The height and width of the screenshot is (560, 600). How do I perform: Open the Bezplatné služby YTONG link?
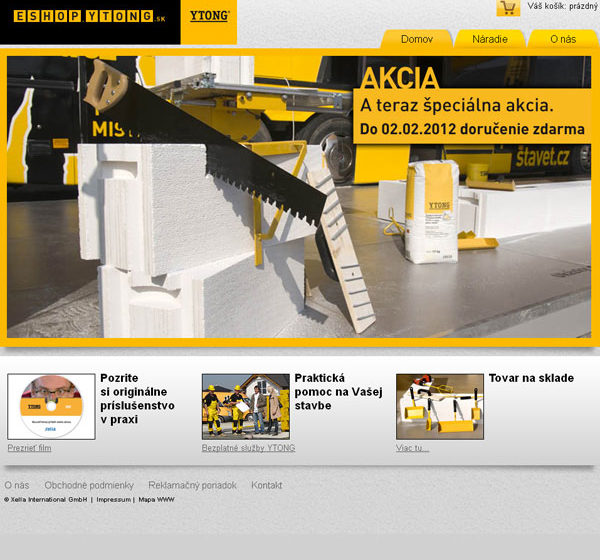[x=248, y=448]
